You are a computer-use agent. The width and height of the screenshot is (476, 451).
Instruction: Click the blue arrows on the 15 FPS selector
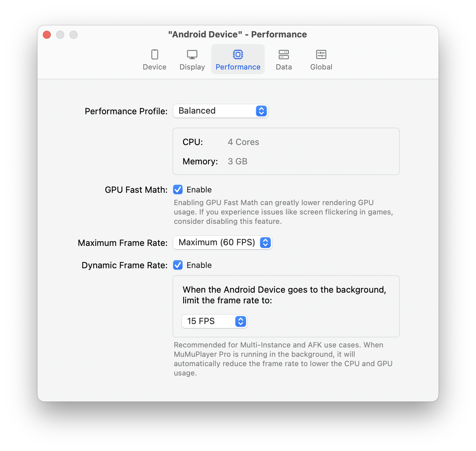tap(240, 321)
